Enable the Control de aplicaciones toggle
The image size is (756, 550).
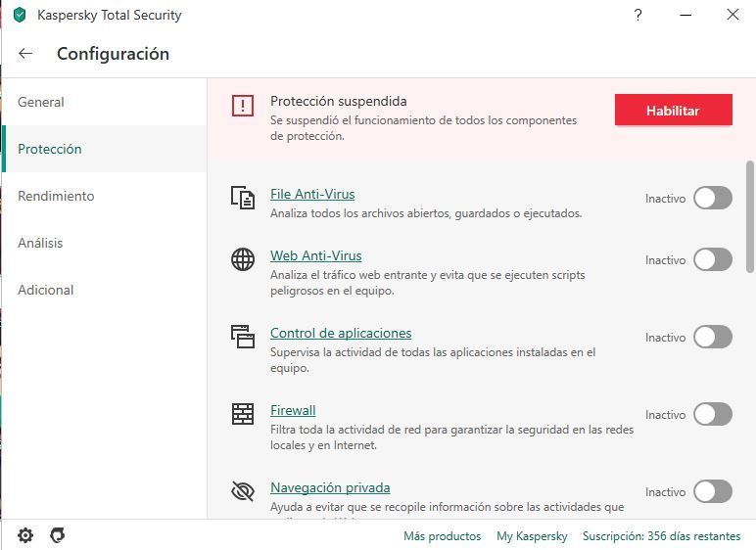pyautogui.click(x=712, y=337)
